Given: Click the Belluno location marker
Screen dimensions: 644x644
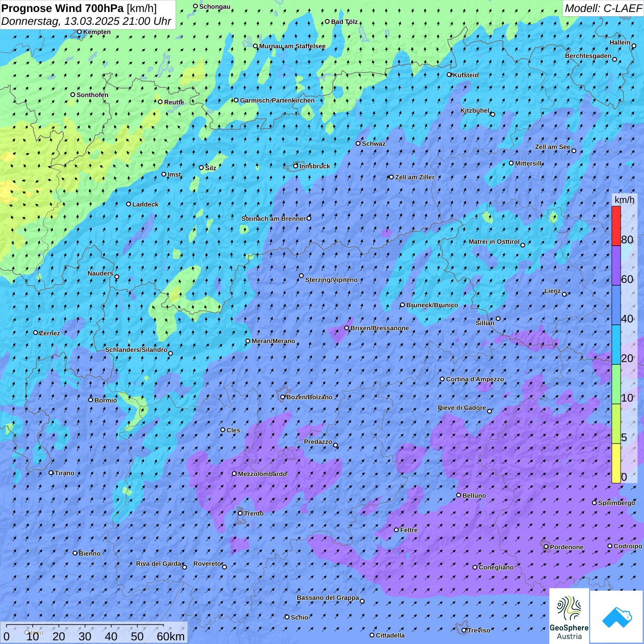Looking at the screenshot, I should (x=459, y=495).
